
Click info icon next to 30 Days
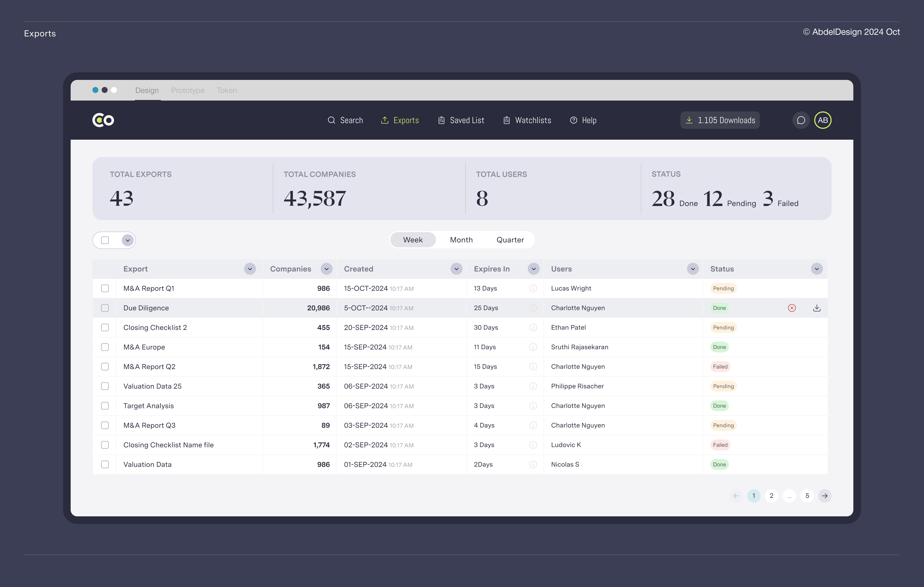pyautogui.click(x=533, y=328)
